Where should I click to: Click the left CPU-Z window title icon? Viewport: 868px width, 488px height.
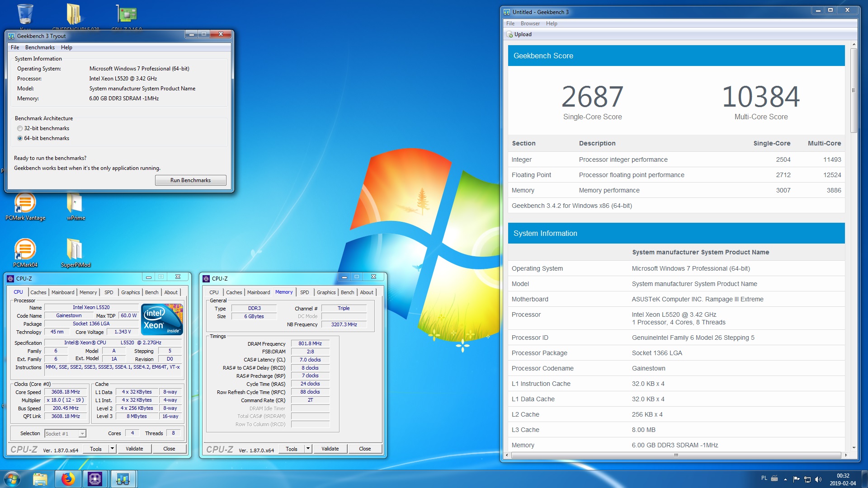10,279
